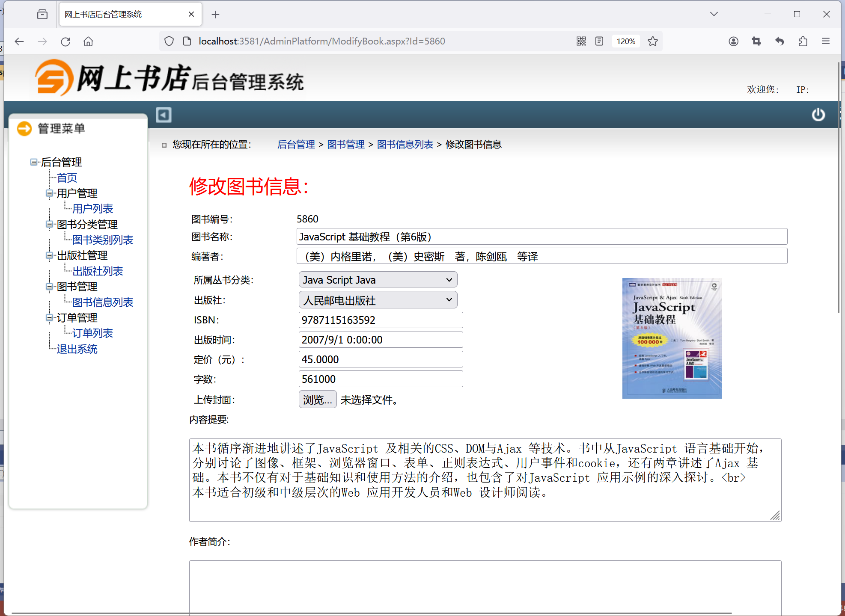The image size is (845, 616).
Task: Click into the ISBN input field
Action: click(380, 320)
